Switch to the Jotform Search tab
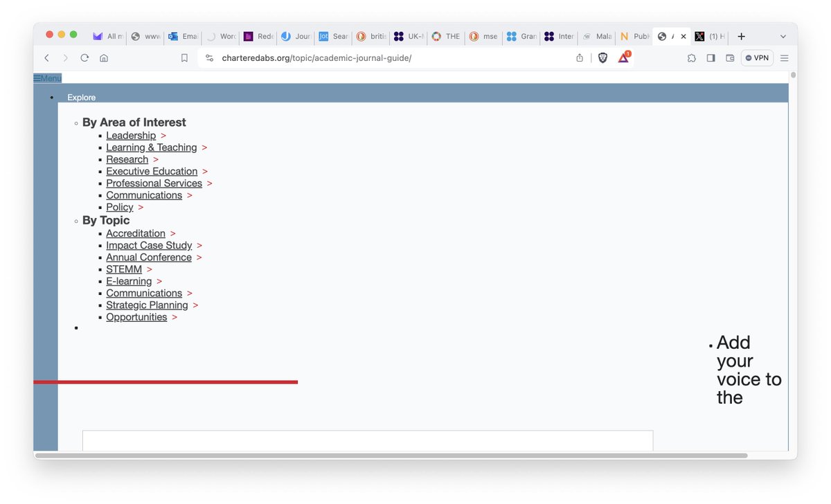 [x=332, y=37]
